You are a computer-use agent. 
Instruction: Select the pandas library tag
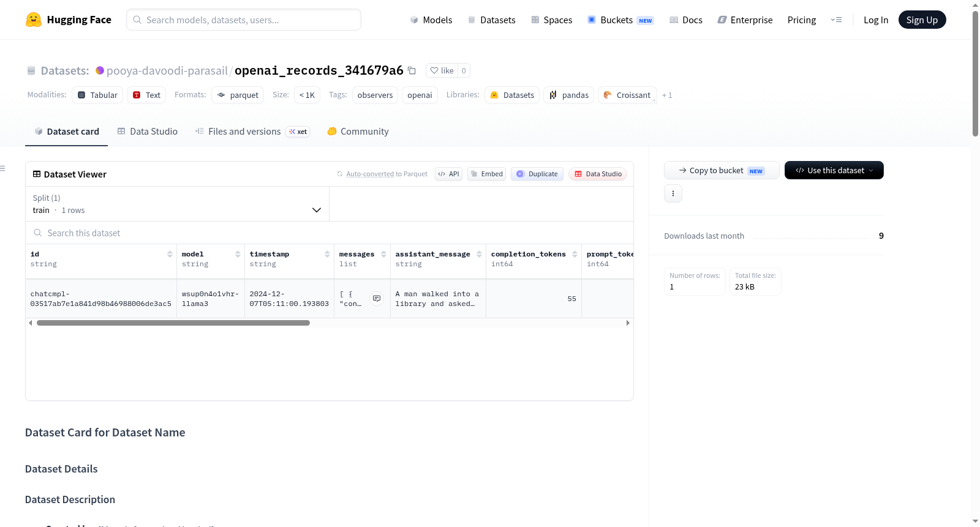tap(568, 95)
